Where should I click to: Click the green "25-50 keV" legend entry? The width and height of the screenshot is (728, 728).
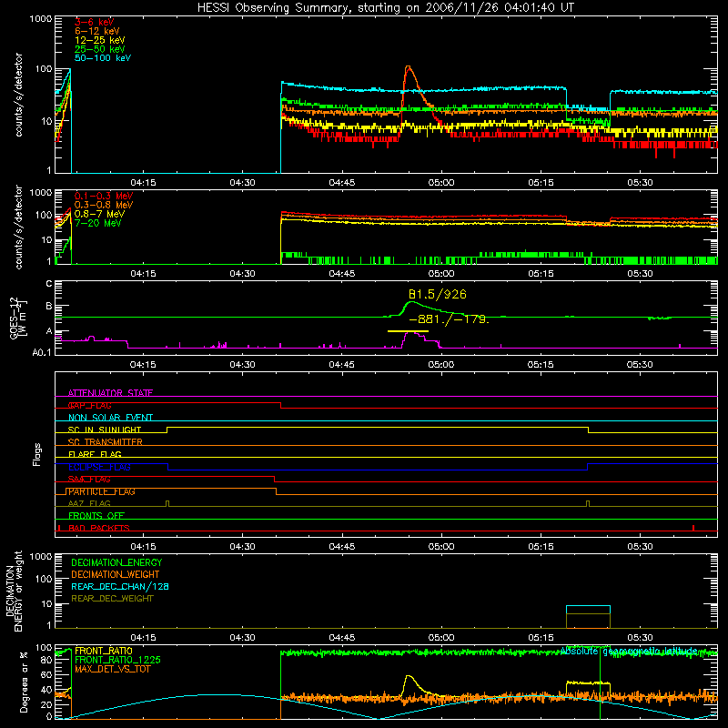(x=100, y=49)
